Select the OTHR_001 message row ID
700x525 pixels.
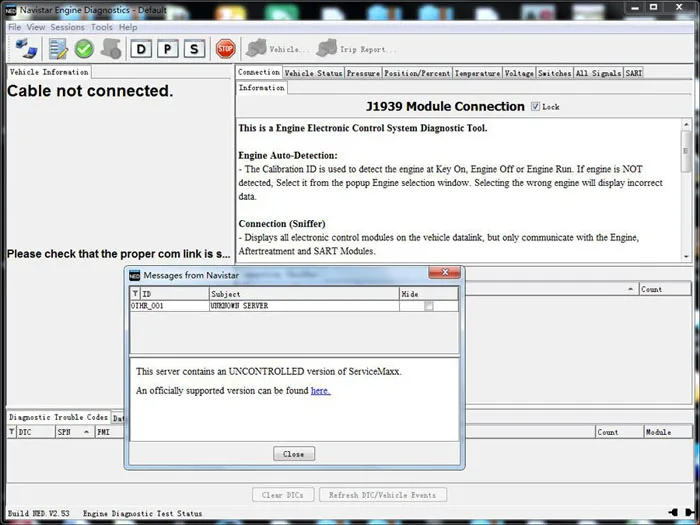coord(169,306)
